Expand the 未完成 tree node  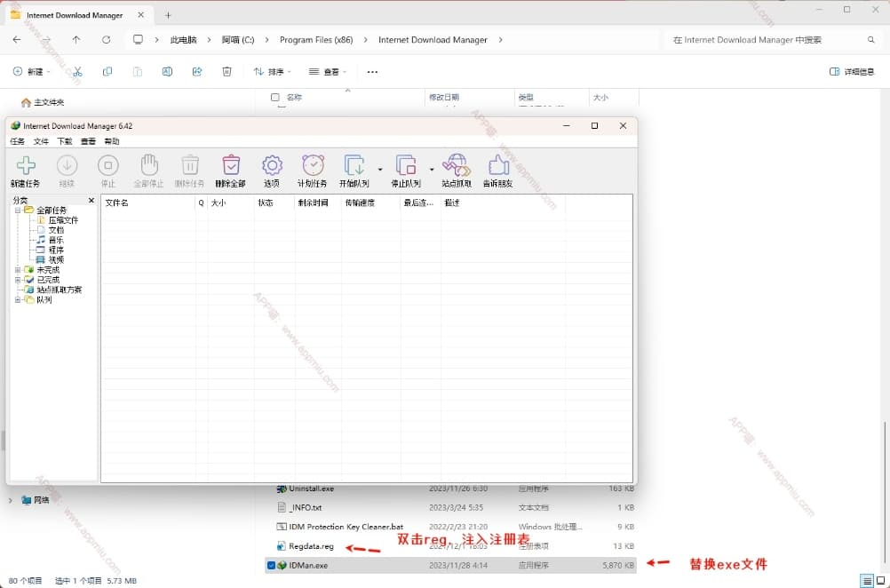click(18, 270)
